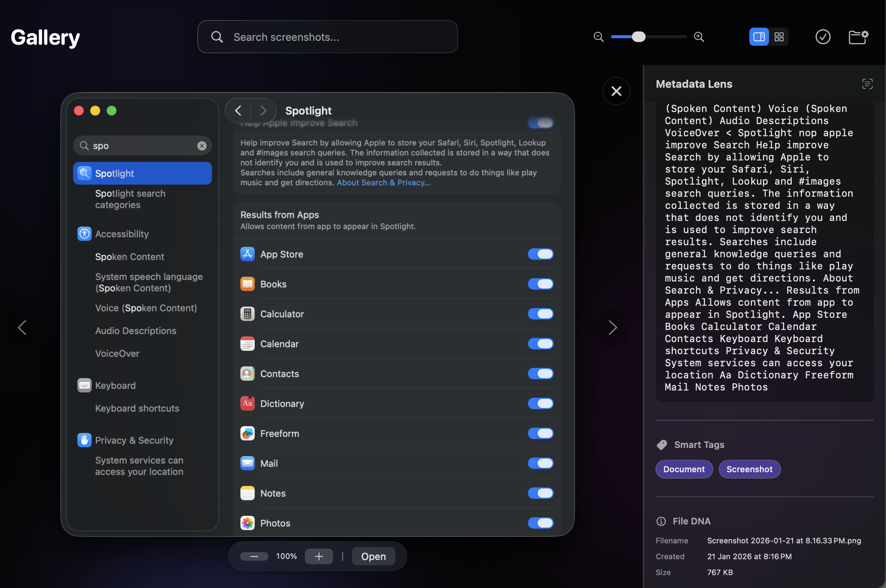Toggle the App Store switch
886x588 pixels.
coord(540,254)
